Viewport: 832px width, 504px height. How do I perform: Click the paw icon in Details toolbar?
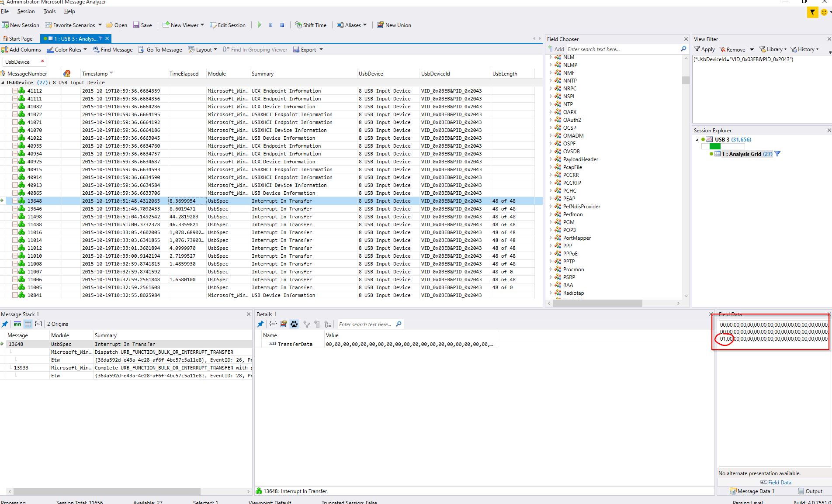pos(294,324)
